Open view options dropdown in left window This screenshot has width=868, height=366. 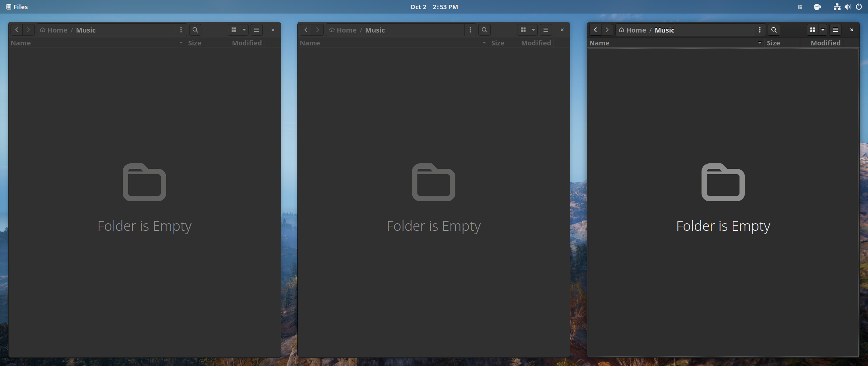coord(244,30)
